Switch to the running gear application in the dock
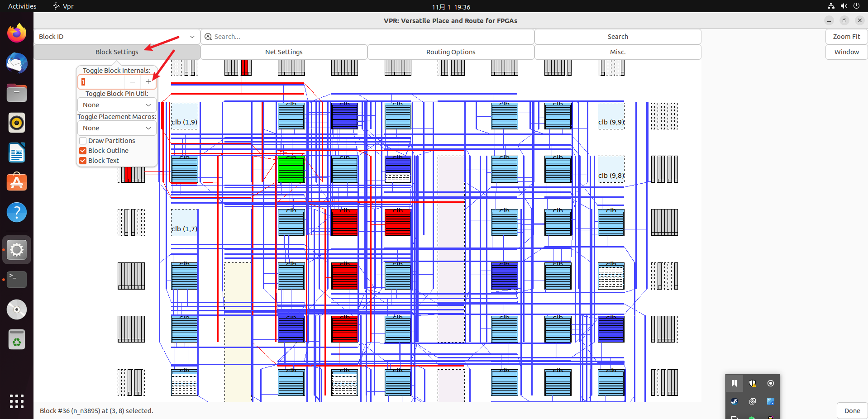868x419 pixels. coord(17,249)
